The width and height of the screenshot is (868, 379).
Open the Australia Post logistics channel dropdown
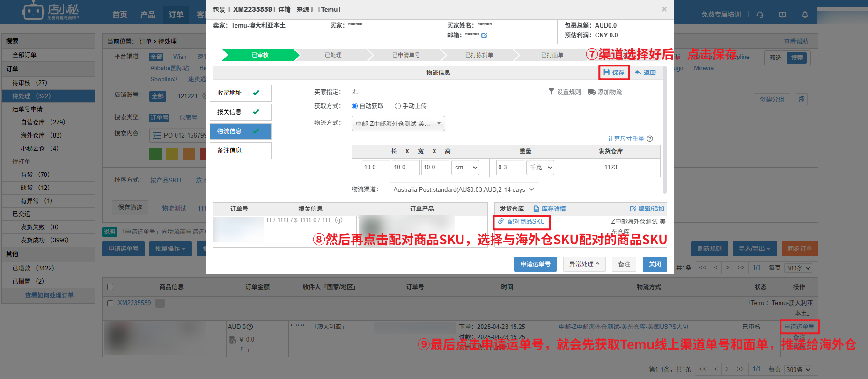coord(464,189)
